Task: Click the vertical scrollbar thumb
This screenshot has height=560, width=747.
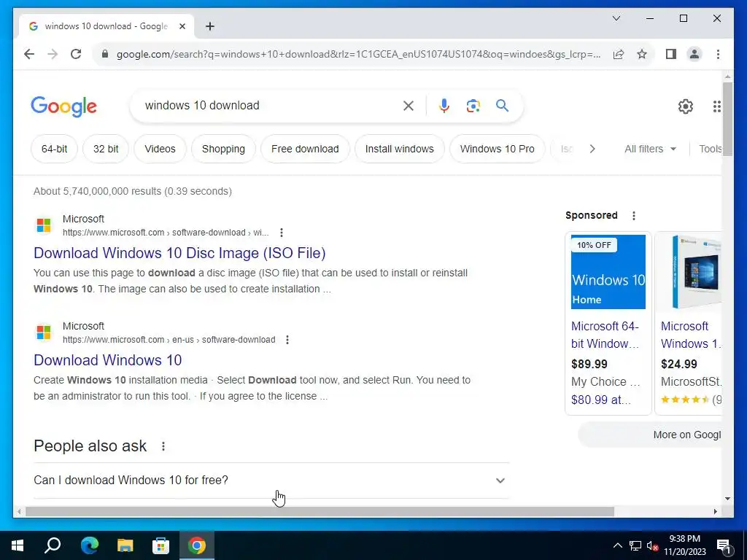Action: coord(727,119)
